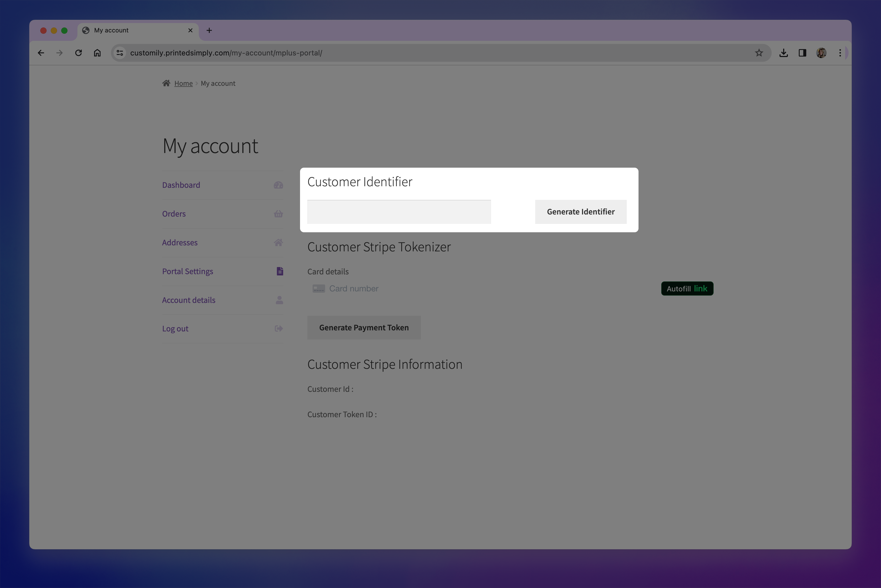Click Generate Identifier button

click(580, 212)
